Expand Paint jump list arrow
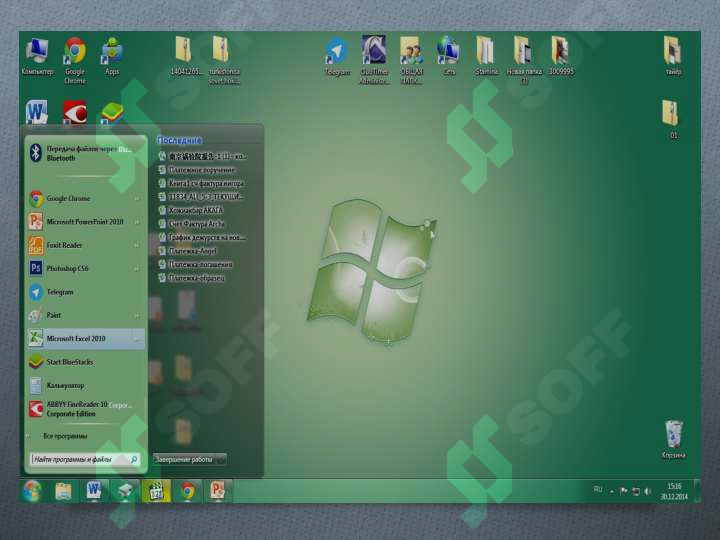The width and height of the screenshot is (720, 540). [137, 315]
